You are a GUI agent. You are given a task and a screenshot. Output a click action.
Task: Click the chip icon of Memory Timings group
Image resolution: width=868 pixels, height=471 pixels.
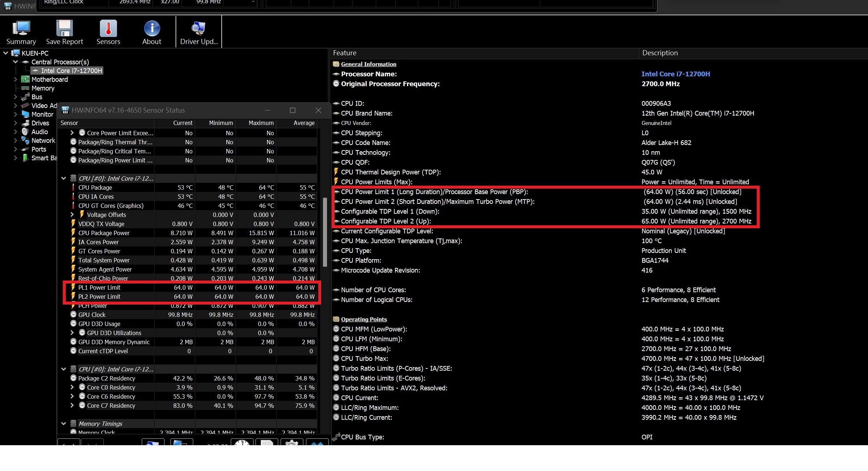click(x=73, y=423)
